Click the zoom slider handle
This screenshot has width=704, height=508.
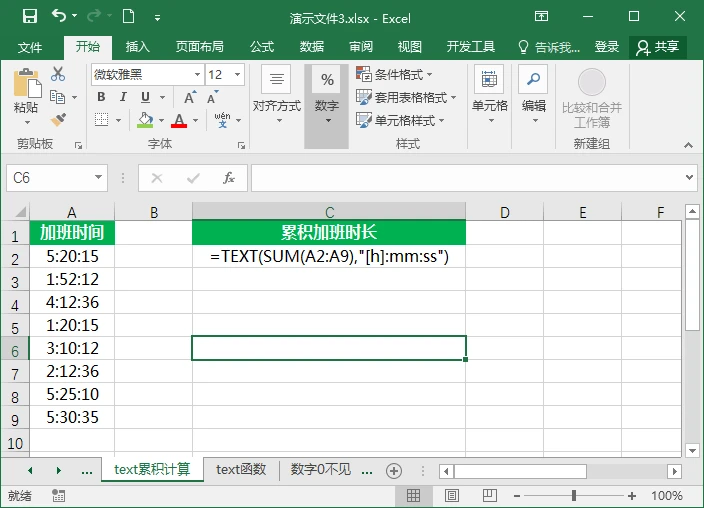pos(574,496)
